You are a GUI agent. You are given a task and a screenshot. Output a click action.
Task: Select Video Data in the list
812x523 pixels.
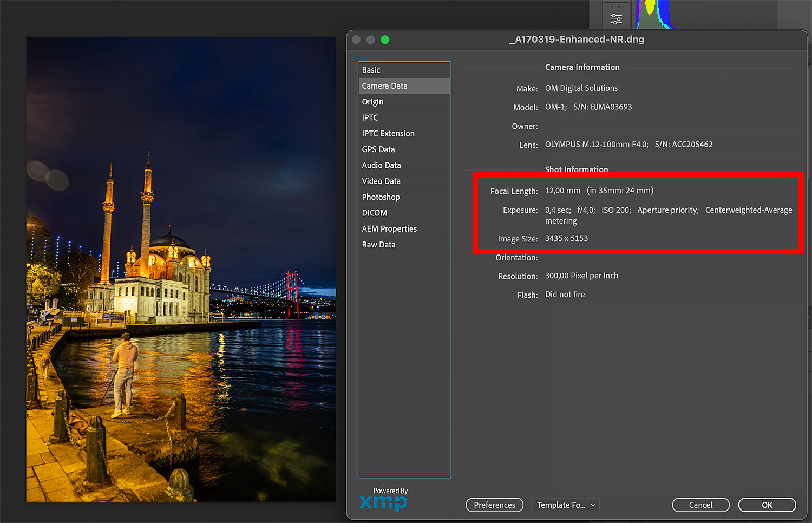381,181
